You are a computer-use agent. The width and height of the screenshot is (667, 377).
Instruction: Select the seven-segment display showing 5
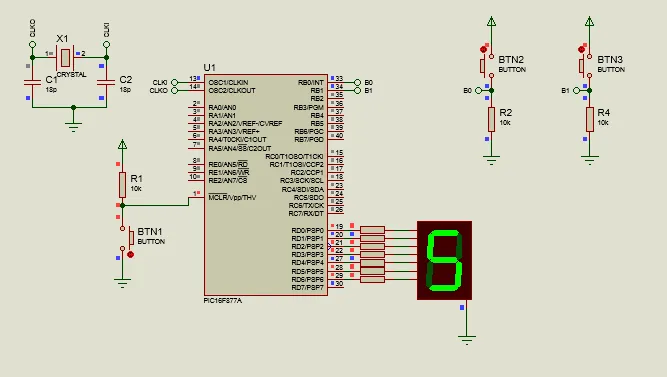click(x=445, y=260)
